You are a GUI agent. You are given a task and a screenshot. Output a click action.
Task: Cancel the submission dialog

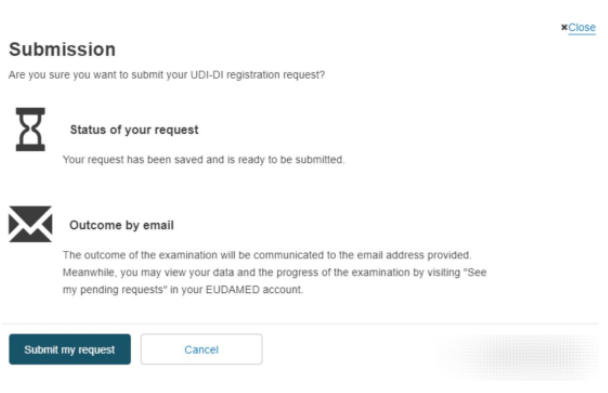click(x=201, y=349)
